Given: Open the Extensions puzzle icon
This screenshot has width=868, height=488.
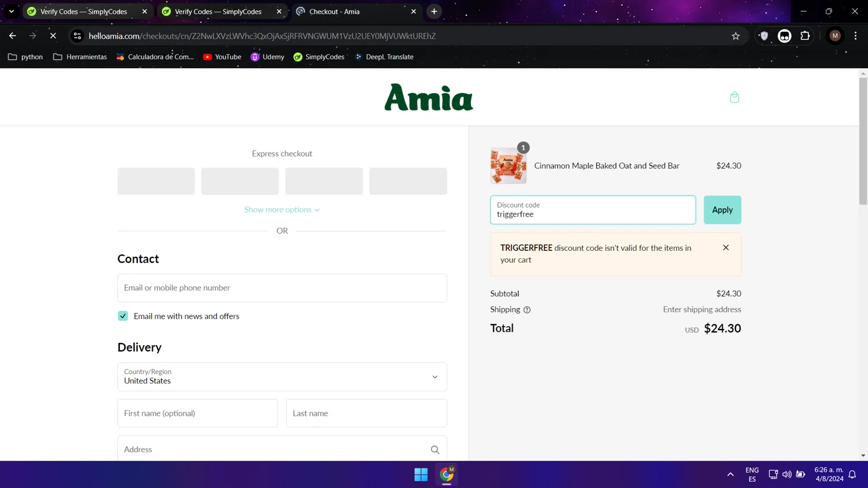Looking at the screenshot, I should 805,36.
